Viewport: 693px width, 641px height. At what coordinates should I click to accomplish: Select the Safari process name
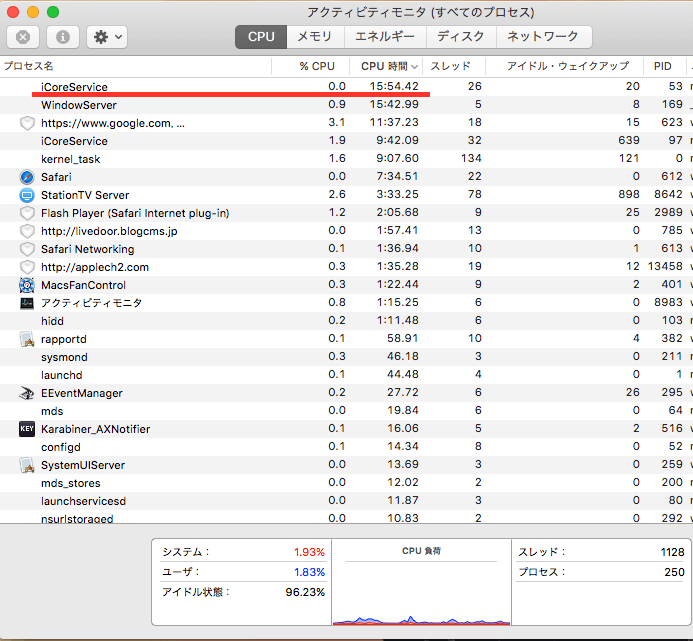(56, 177)
